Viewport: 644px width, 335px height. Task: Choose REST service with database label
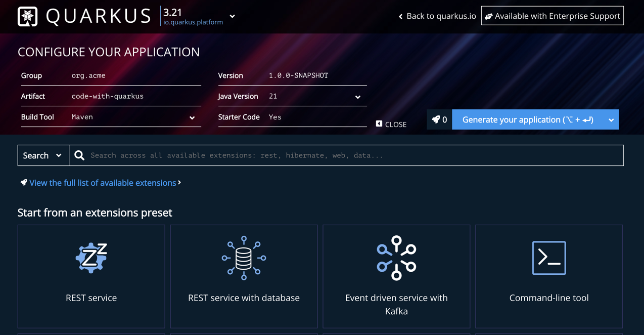tap(244, 298)
